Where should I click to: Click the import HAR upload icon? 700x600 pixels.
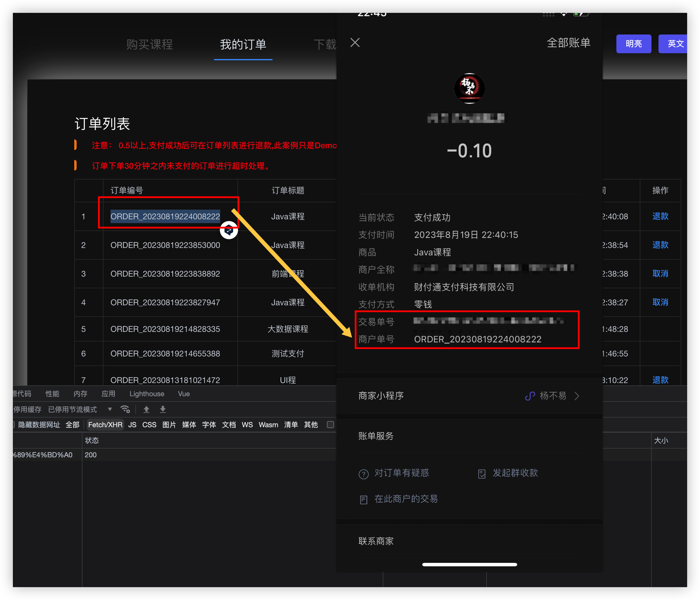[x=146, y=409]
